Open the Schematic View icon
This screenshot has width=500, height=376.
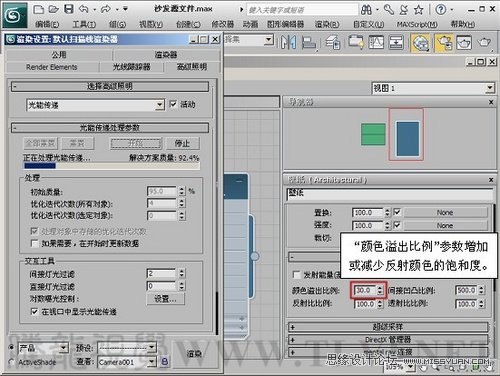pyautogui.click(x=396, y=42)
